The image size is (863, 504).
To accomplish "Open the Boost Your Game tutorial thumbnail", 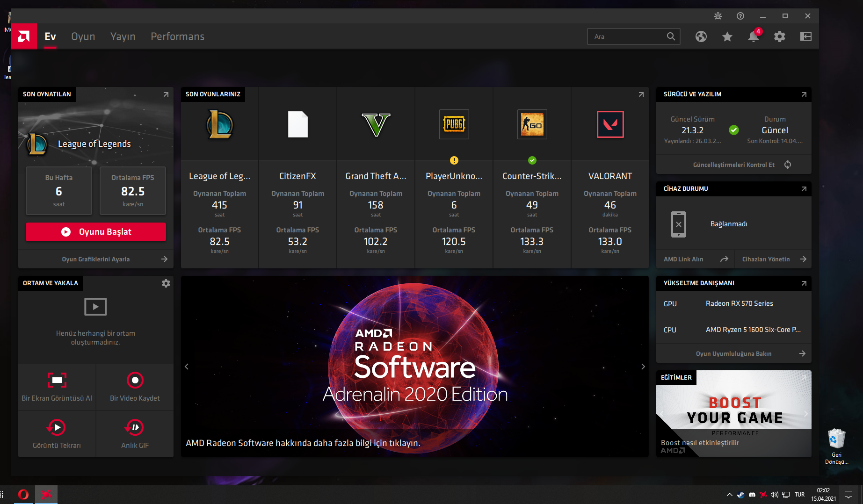I will click(x=734, y=414).
